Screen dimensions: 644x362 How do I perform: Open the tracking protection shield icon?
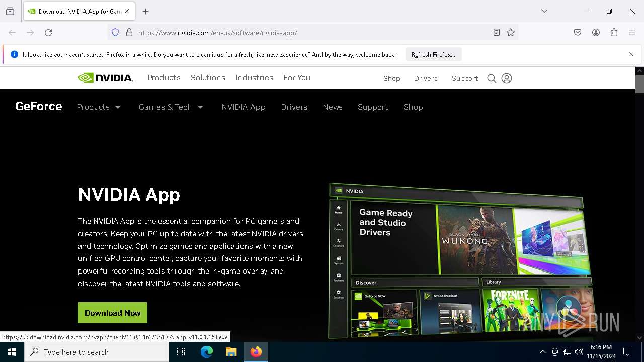click(x=115, y=33)
